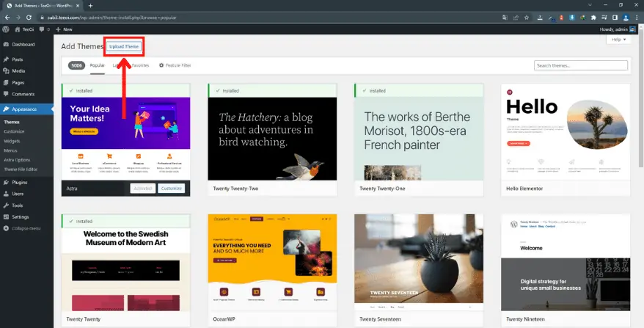Viewport: 644px width, 328px height.
Task: Open the Hello Elementor theme thumbnail
Action: (566, 132)
